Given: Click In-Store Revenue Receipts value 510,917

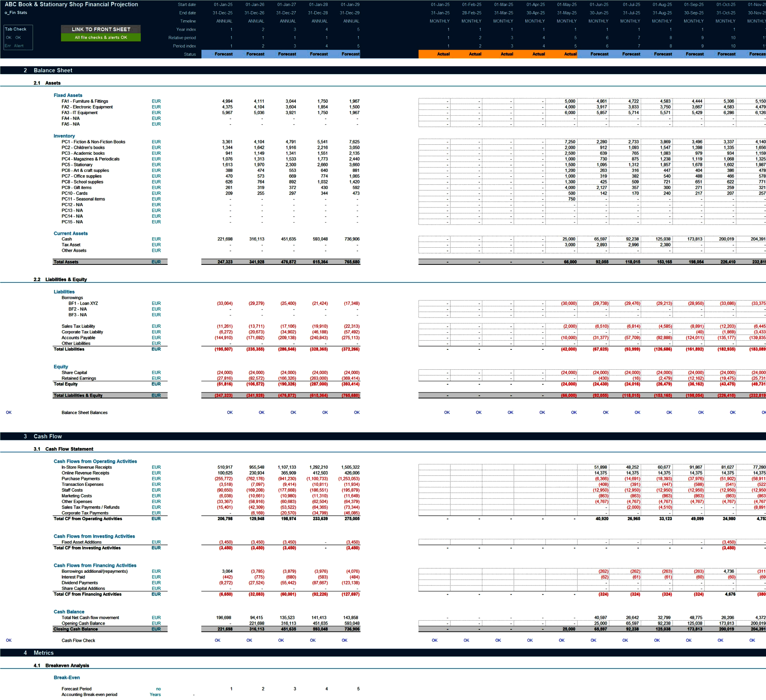Looking at the screenshot, I should 225,467.
